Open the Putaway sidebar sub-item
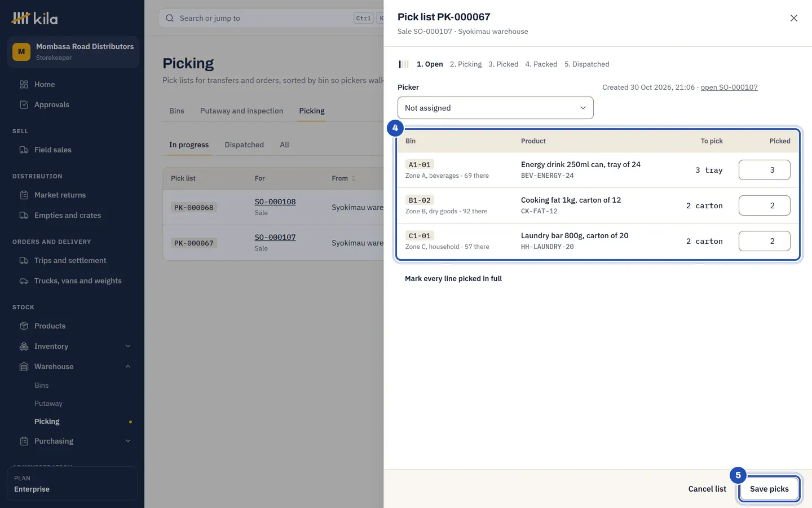Viewport: 812px width, 508px height. (48, 404)
